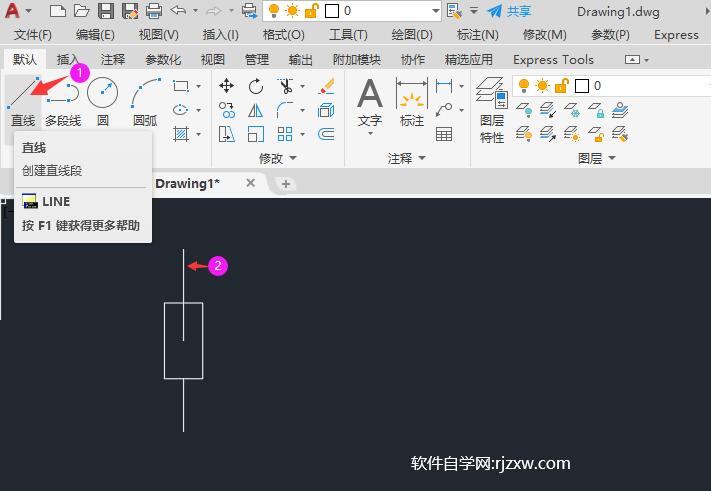Click the New drawing icon in quick access
This screenshot has width=711, height=491.
click(x=58, y=10)
